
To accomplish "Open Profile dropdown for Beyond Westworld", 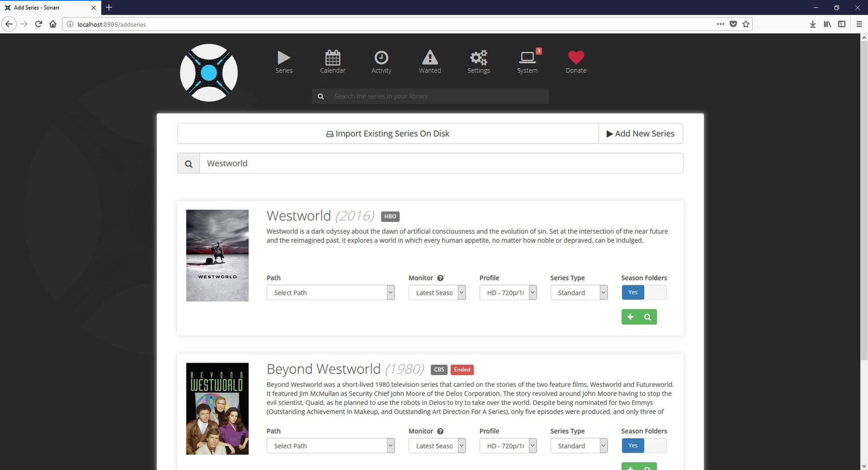I will coord(508,446).
